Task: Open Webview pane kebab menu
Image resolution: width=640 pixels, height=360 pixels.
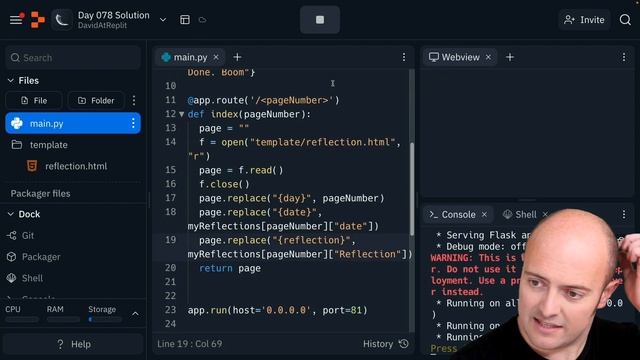Action: click(x=624, y=57)
